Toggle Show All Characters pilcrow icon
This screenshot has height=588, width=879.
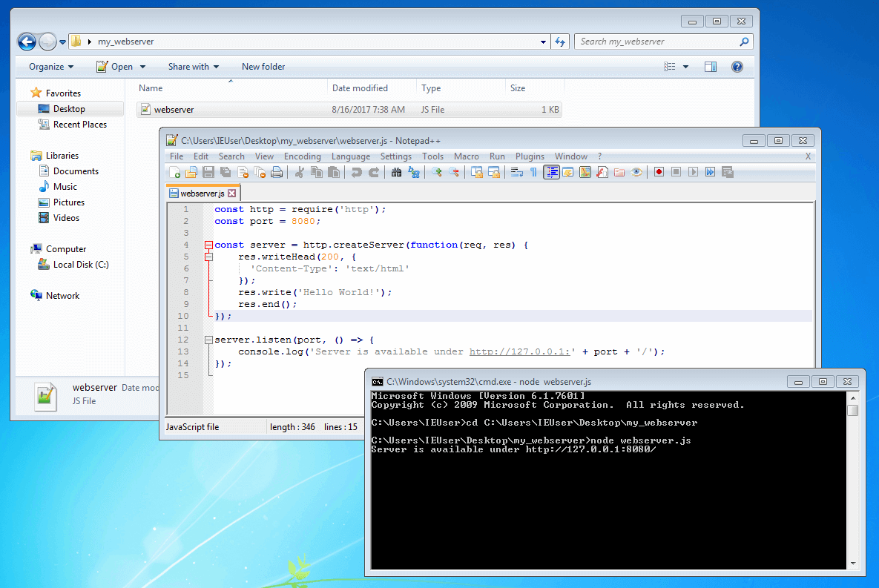pyautogui.click(x=533, y=173)
